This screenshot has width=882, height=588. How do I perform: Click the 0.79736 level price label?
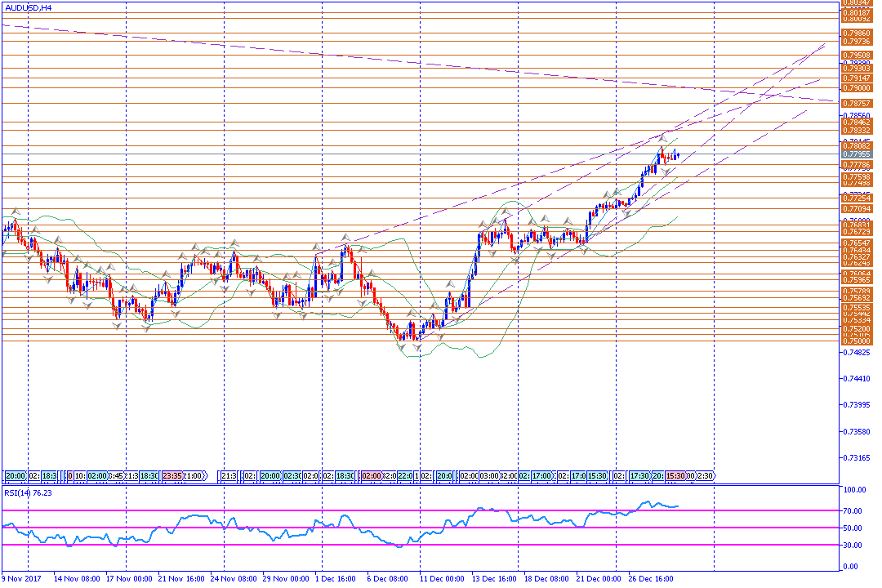tap(856, 42)
